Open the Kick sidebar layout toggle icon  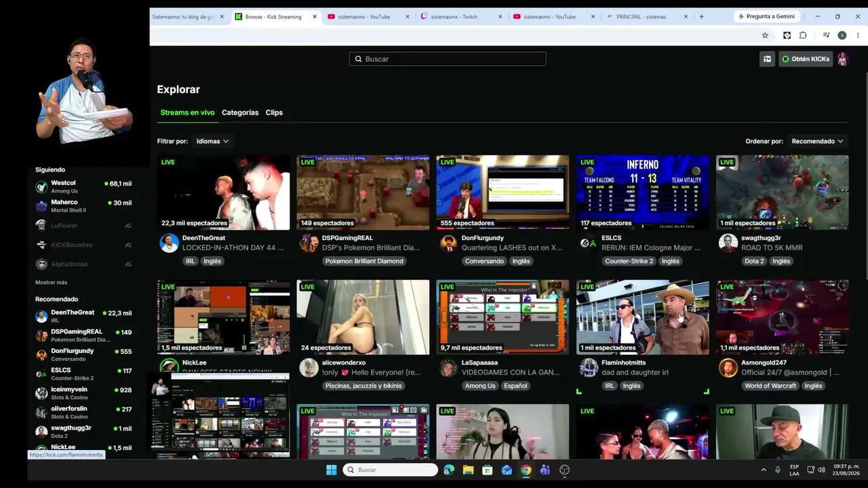pyautogui.click(x=767, y=59)
